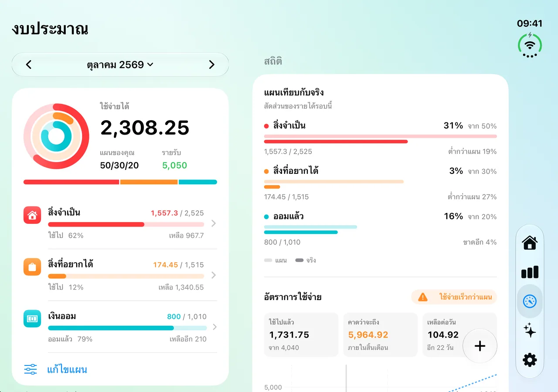Click the รายรับ 5,050 value
558x392 pixels.
(174, 166)
